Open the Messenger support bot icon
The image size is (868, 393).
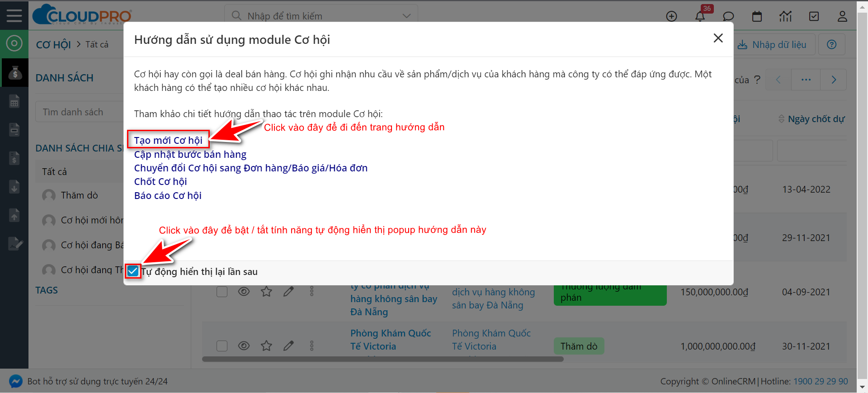tap(15, 381)
